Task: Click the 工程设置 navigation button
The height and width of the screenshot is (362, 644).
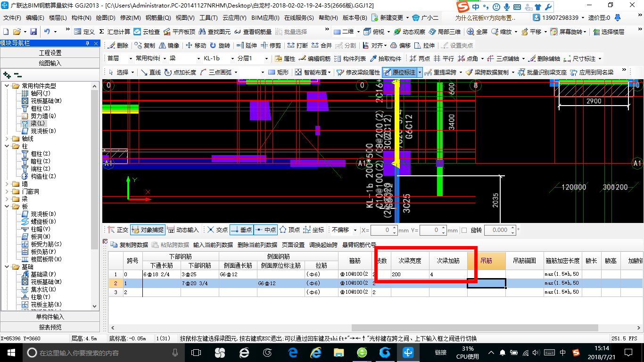Action: [50, 53]
